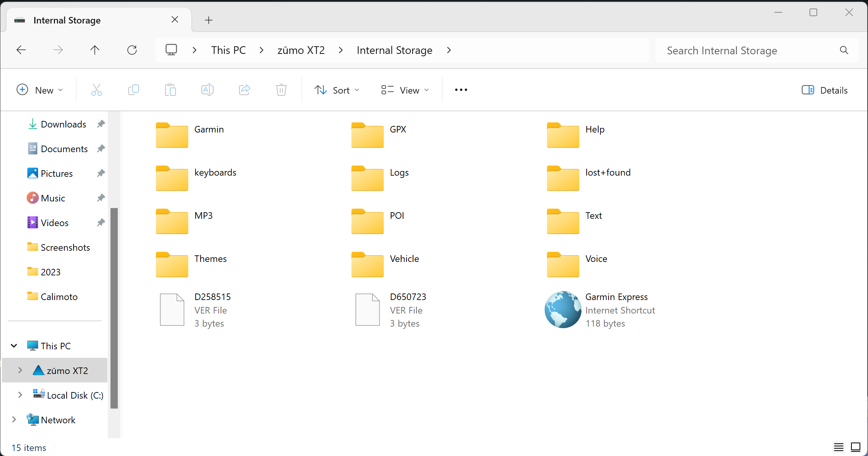
Task: Click the navigation pane scrollbar
Action: tap(114, 308)
